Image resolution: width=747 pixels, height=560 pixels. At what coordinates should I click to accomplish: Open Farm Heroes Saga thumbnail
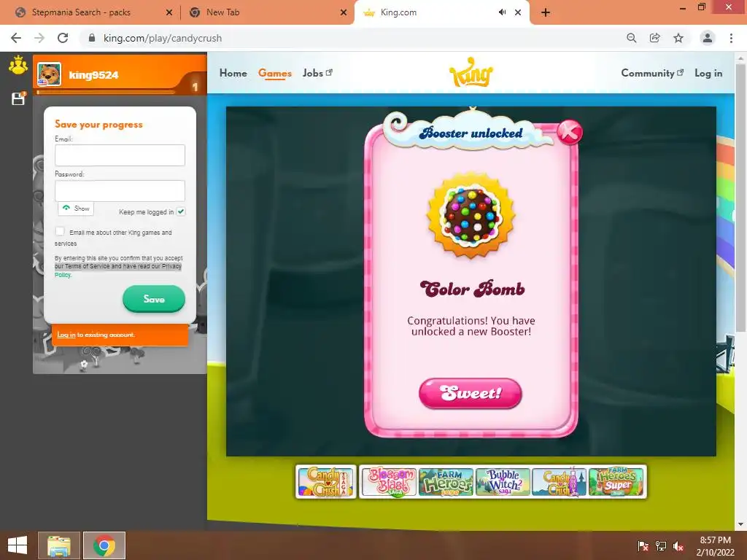click(x=446, y=482)
